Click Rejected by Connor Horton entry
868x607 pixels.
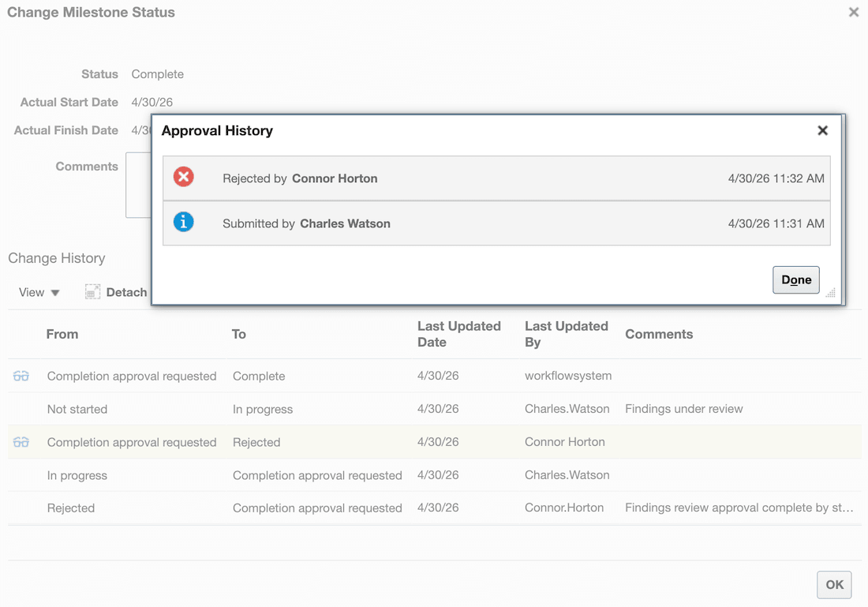(x=496, y=178)
